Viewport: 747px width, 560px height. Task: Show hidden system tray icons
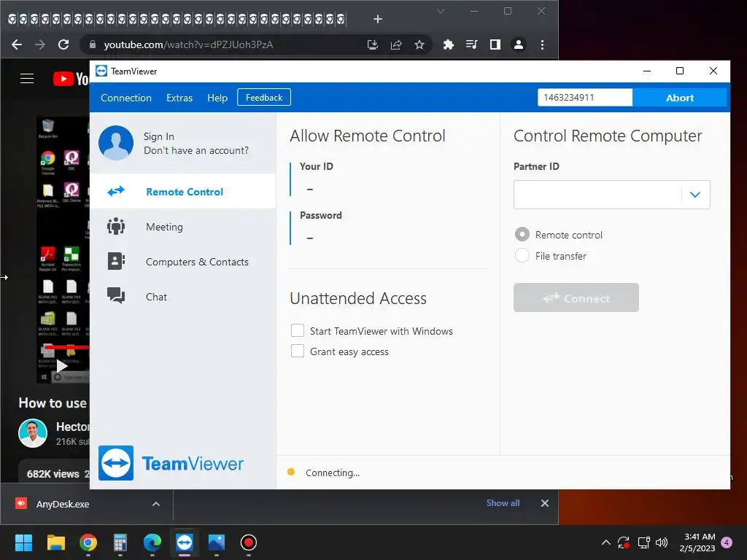(x=606, y=542)
